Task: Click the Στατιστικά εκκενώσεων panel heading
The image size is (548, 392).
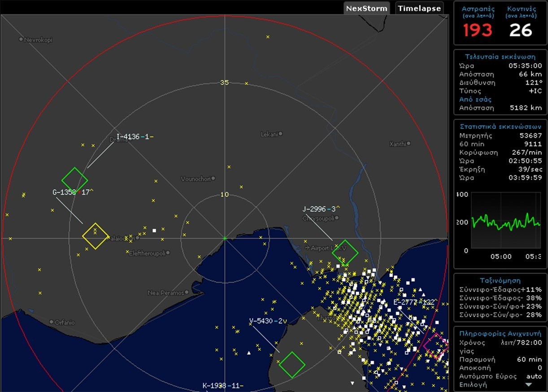Action: tap(500, 127)
